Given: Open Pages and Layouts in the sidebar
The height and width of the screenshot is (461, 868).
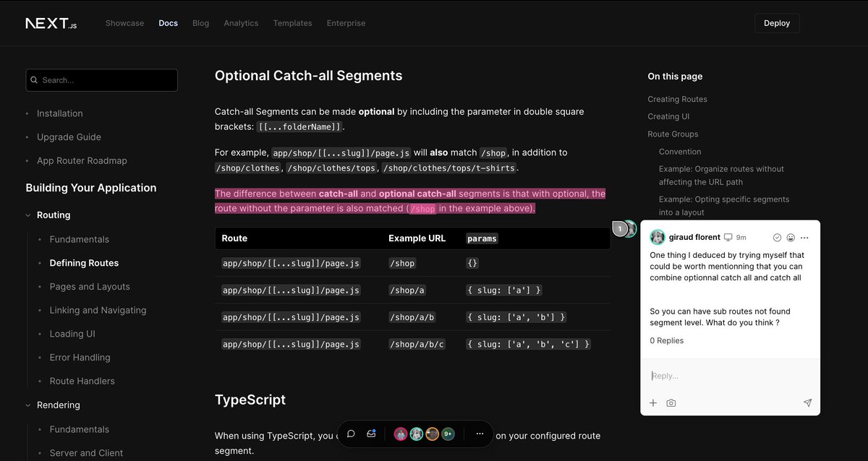Looking at the screenshot, I should [90, 287].
